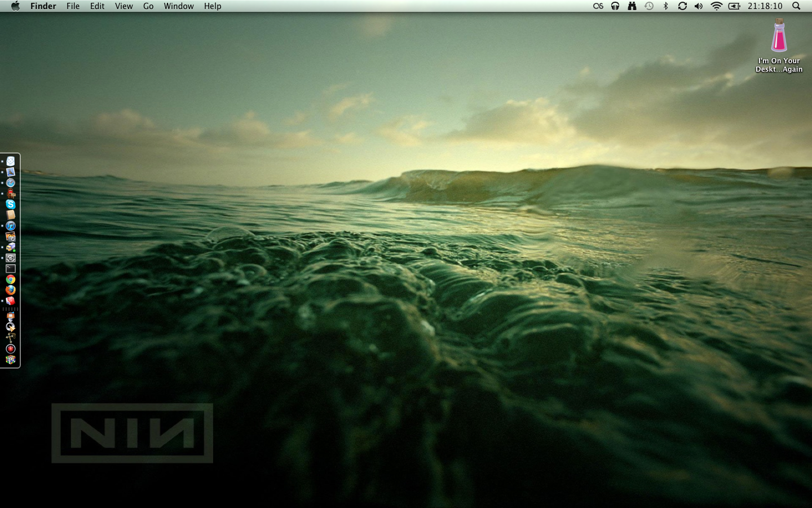
Task: Open Terminal from the dock
Action: tap(11, 269)
